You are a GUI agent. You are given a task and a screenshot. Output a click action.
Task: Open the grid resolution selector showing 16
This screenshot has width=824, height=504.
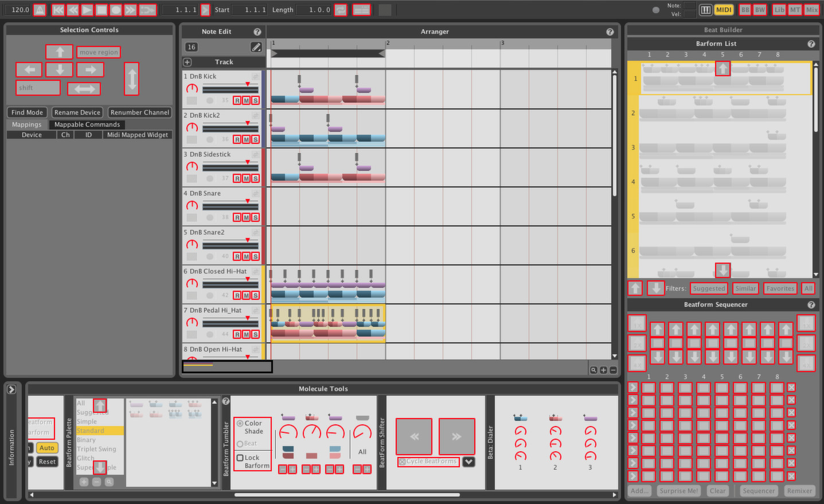point(191,46)
